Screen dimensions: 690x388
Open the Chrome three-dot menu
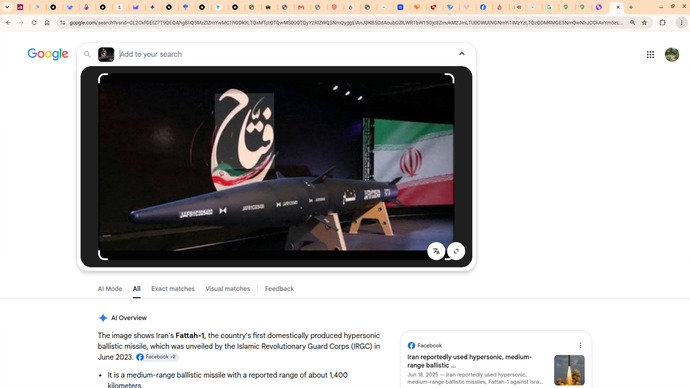coord(681,22)
